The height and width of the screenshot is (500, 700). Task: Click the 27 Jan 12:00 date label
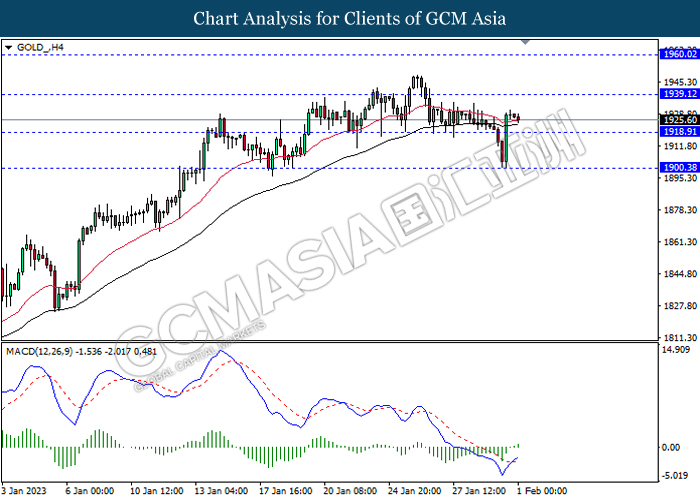point(479,491)
